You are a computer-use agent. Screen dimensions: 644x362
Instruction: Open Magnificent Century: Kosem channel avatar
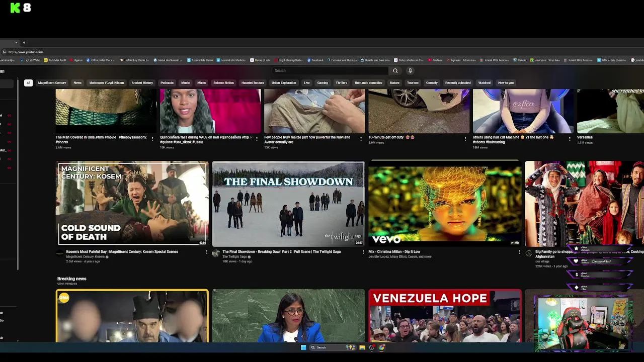point(60,253)
